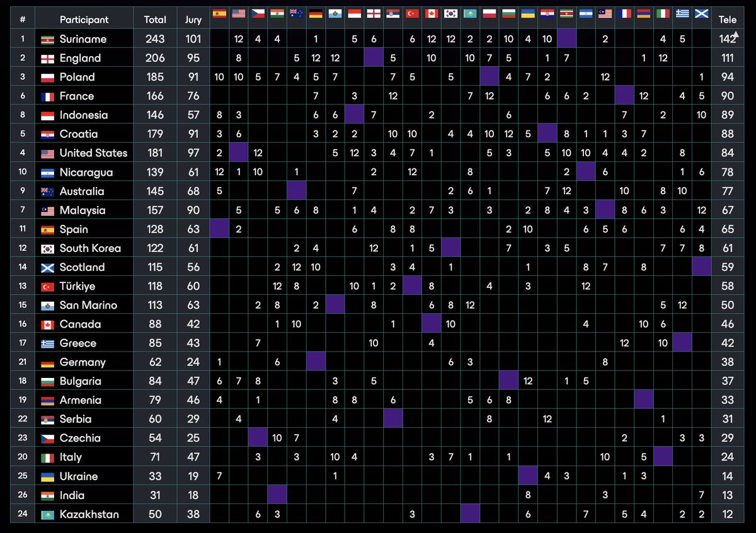Sort by the Tele column label
The image size is (756, 533).
click(x=727, y=20)
